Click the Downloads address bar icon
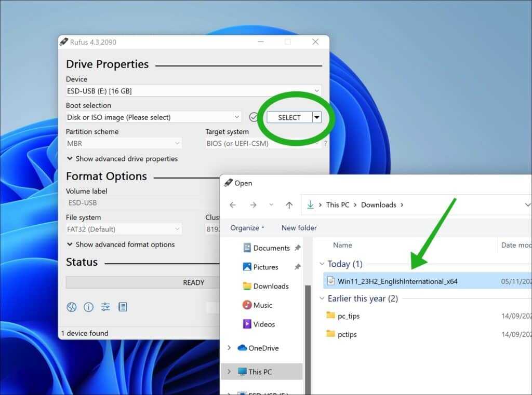 pos(311,205)
